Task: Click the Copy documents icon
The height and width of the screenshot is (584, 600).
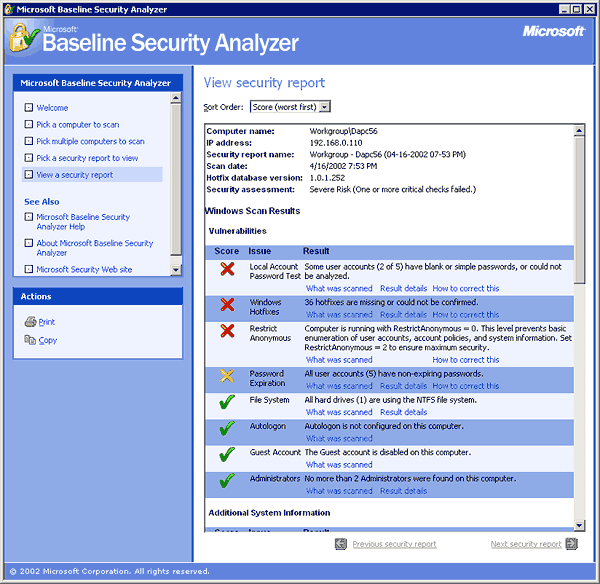Action: [30, 340]
